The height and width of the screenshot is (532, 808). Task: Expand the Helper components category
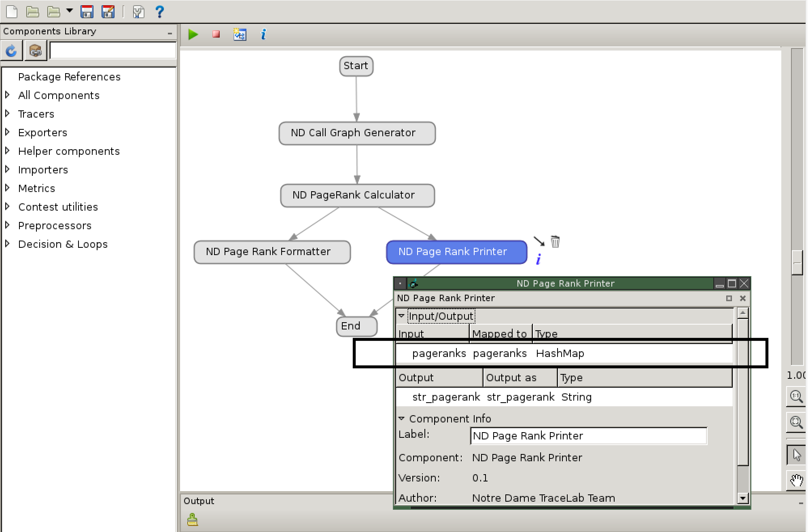[x=8, y=151]
